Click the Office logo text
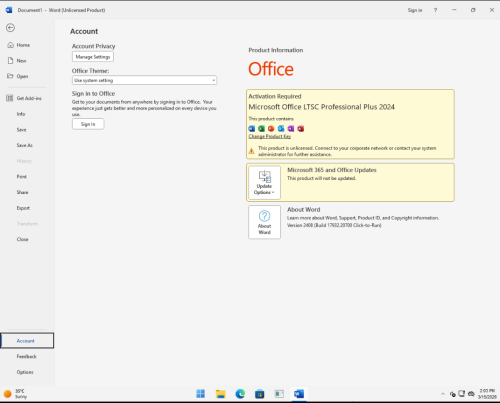This screenshot has width=500, height=403. pos(271,69)
